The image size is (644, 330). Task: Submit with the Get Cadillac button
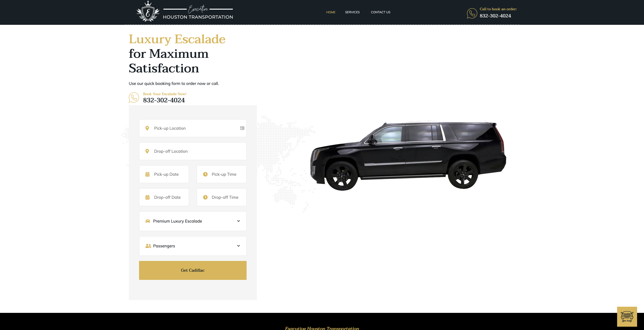(193, 270)
